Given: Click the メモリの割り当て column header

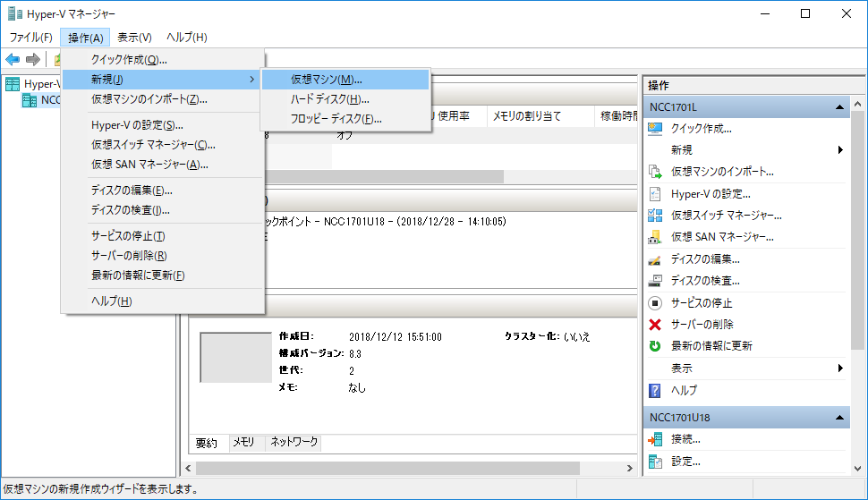Looking at the screenshot, I should [540, 116].
